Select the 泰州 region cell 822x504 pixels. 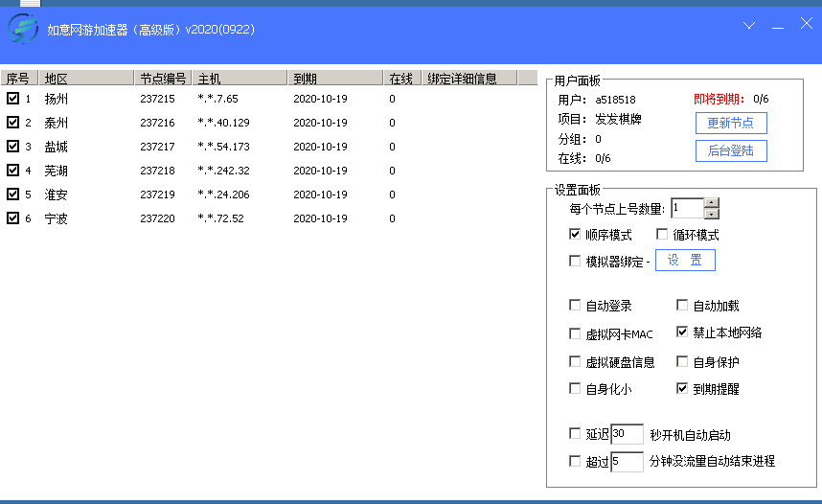point(57,123)
